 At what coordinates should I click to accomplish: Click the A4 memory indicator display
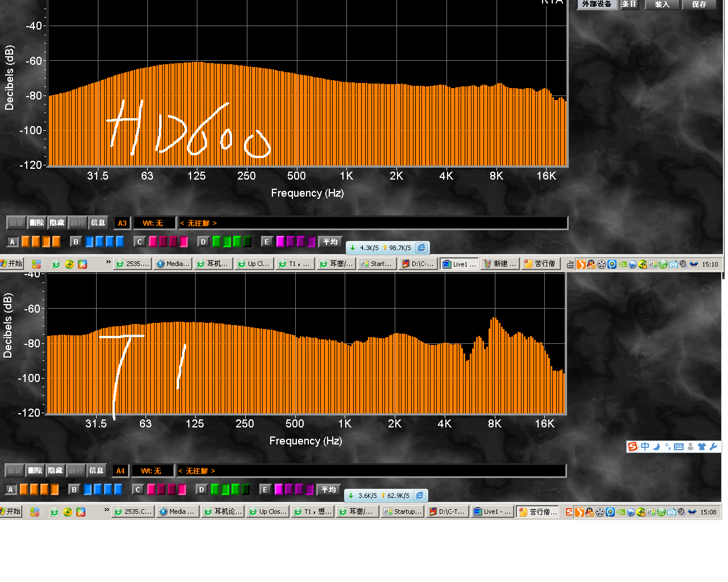121,471
